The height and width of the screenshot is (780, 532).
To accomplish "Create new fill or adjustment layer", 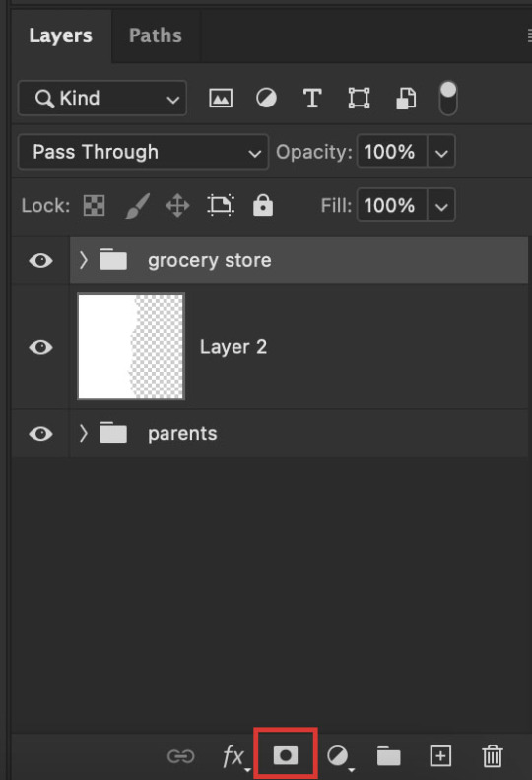I will [x=339, y=756].
